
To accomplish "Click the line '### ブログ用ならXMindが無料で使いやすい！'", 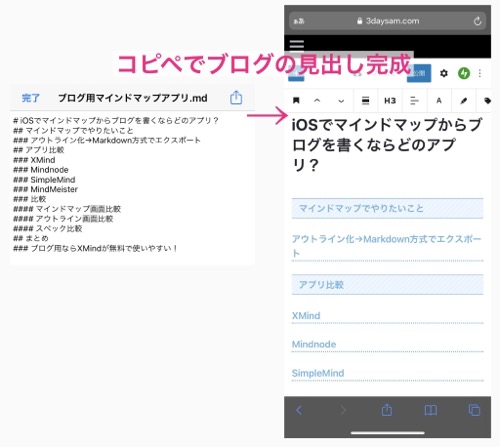I will point(95,248).
